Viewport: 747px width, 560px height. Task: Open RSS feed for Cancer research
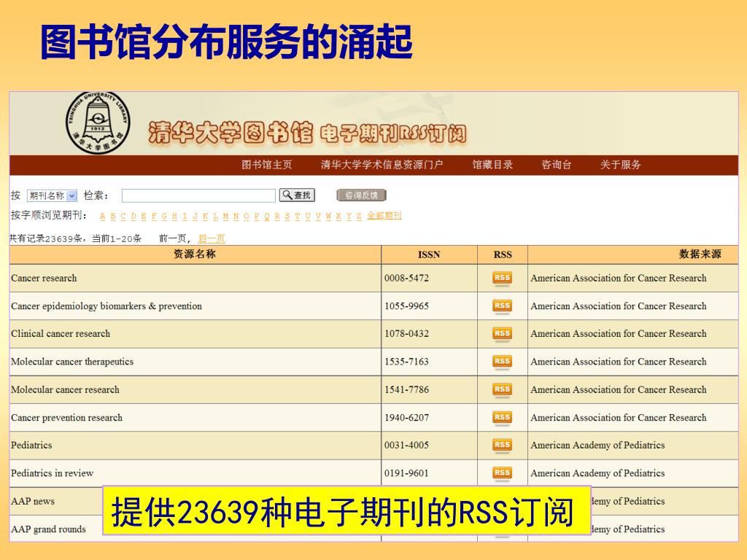tap(502, 279)
